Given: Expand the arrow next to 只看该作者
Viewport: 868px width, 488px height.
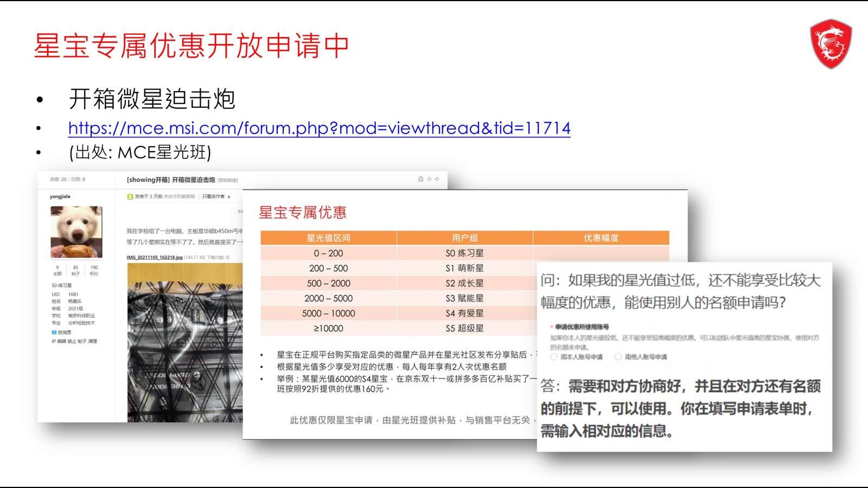Looking at the screenshot, I should pyautogui.click(x=229, y=197).
